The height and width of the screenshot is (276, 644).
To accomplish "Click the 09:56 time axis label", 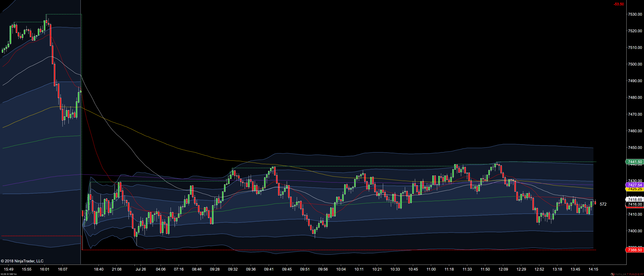I will 323,269.
